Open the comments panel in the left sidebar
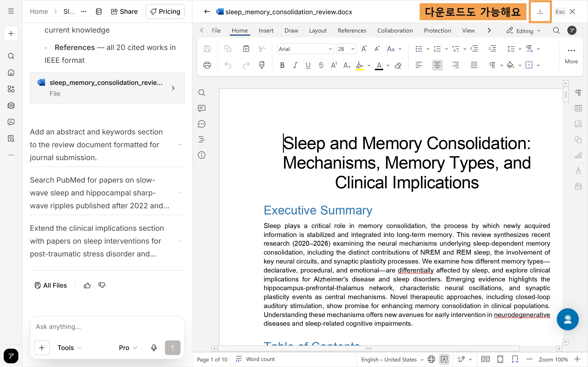 point(202,108)
